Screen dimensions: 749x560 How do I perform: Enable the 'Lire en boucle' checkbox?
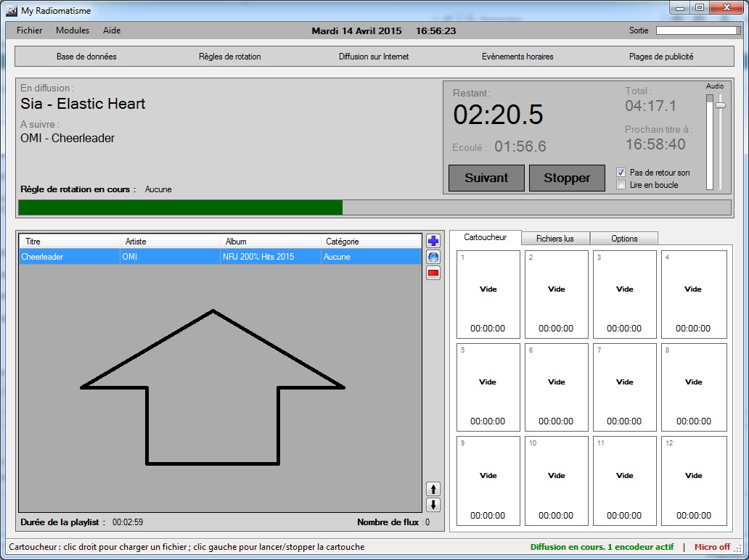pos(621,185)
